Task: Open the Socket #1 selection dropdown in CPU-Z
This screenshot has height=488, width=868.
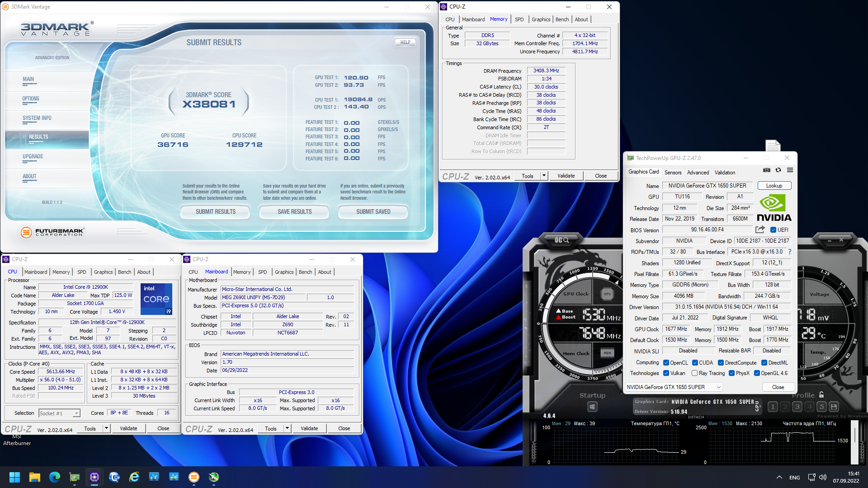Action: point(59,413)
